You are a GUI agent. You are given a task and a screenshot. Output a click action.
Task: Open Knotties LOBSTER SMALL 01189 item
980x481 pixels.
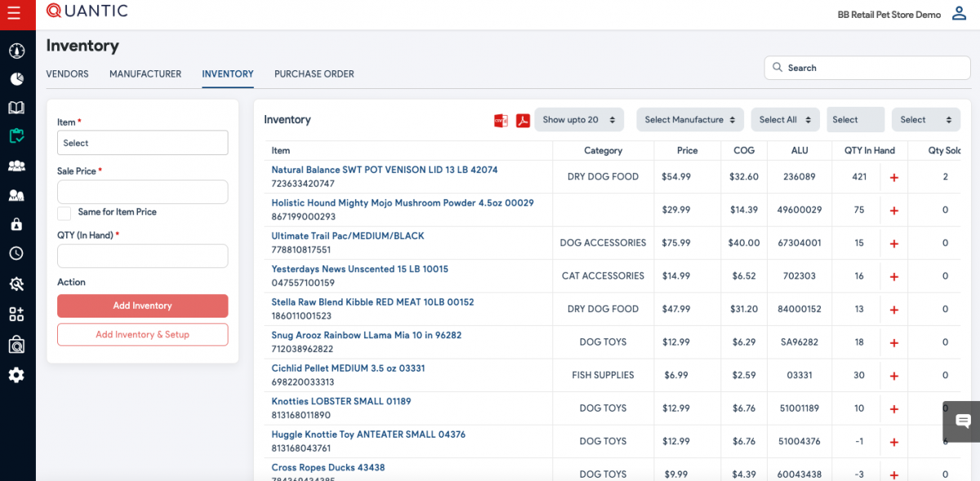(x=341, y=401)
